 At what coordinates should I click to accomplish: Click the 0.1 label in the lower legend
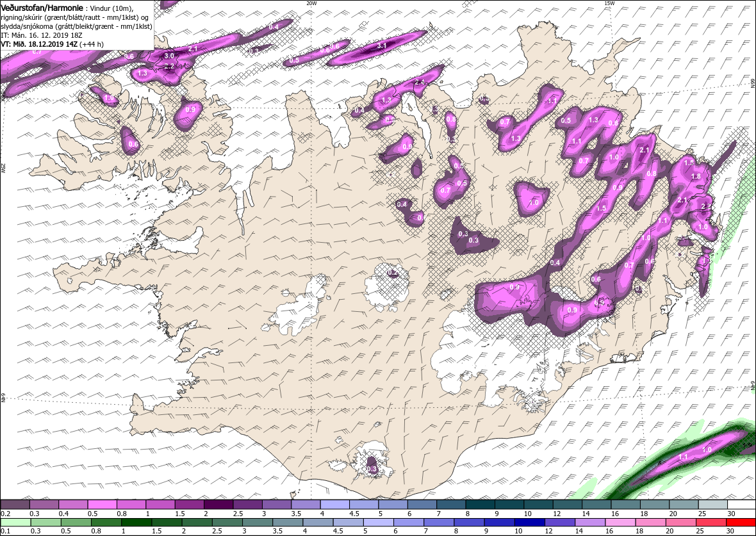(5, 531)
